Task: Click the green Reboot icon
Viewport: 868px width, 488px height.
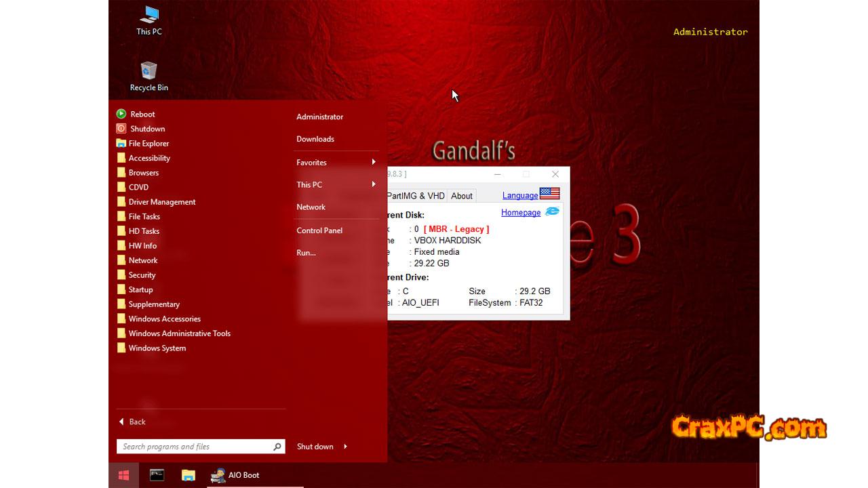Action: tap(121, 114)
